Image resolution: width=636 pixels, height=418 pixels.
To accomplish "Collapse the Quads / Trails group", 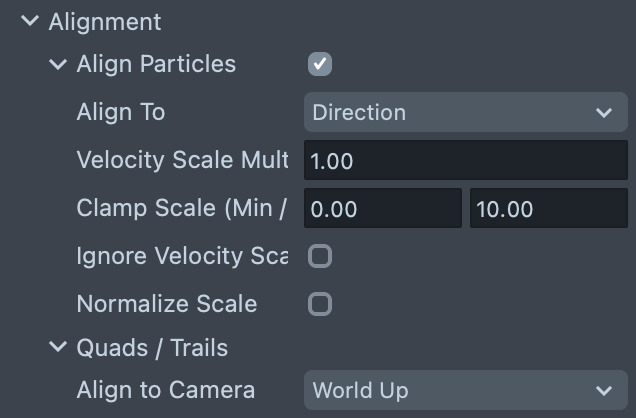I will pos(58,348).
